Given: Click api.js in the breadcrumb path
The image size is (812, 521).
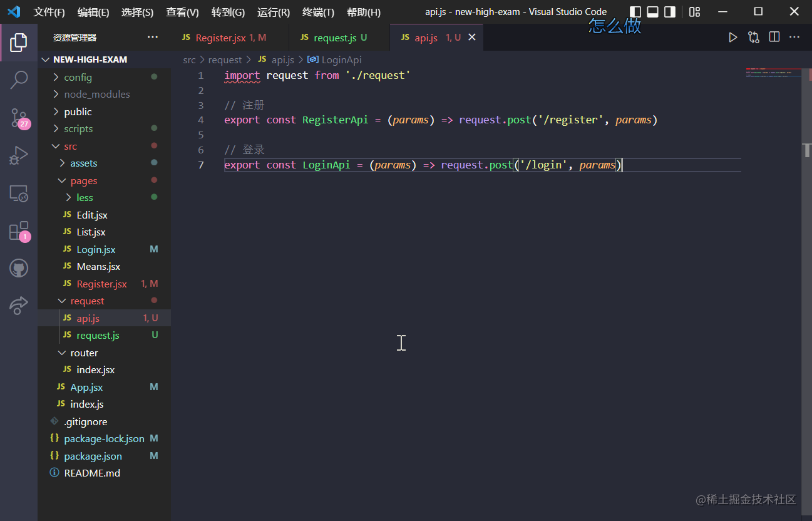Looking at the screenshot, I should click(282, 60).
